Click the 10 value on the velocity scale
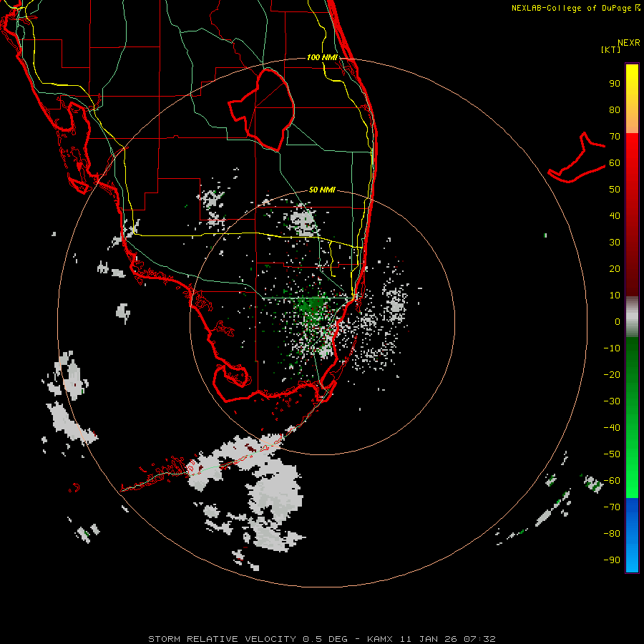This screenshot has height=644, width=644. click(x=615, y=296)
